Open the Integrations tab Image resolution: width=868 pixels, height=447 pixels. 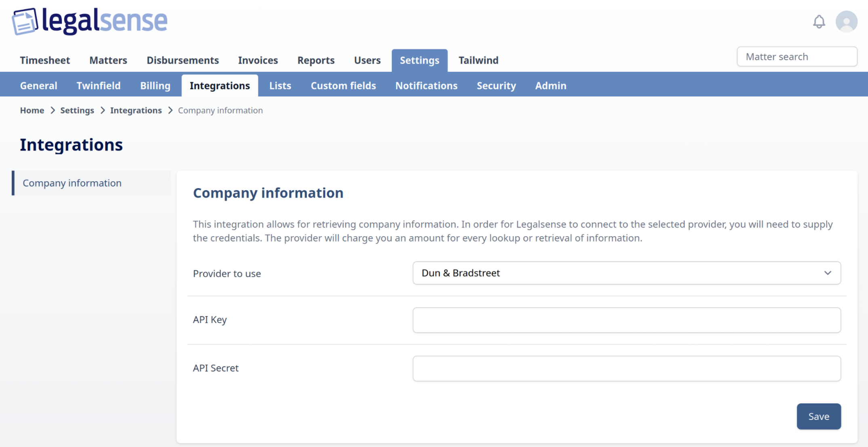click(x=220, y=85)
